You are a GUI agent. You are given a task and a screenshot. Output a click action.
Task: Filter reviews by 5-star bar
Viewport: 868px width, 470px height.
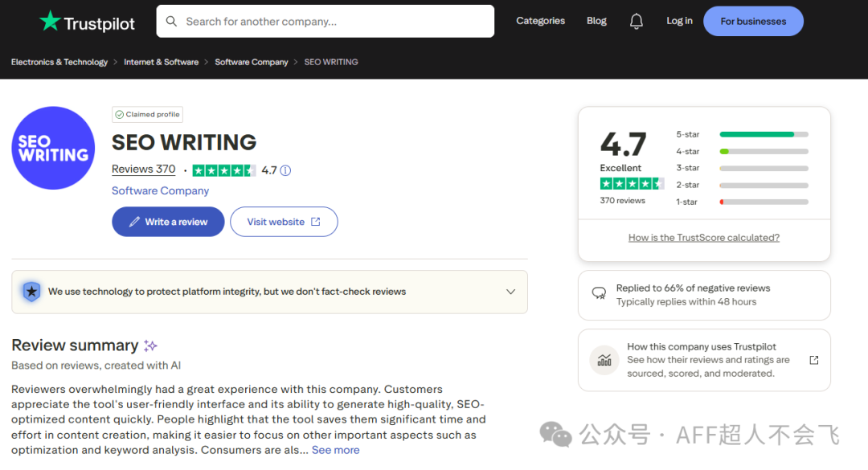tap(764, 134)
